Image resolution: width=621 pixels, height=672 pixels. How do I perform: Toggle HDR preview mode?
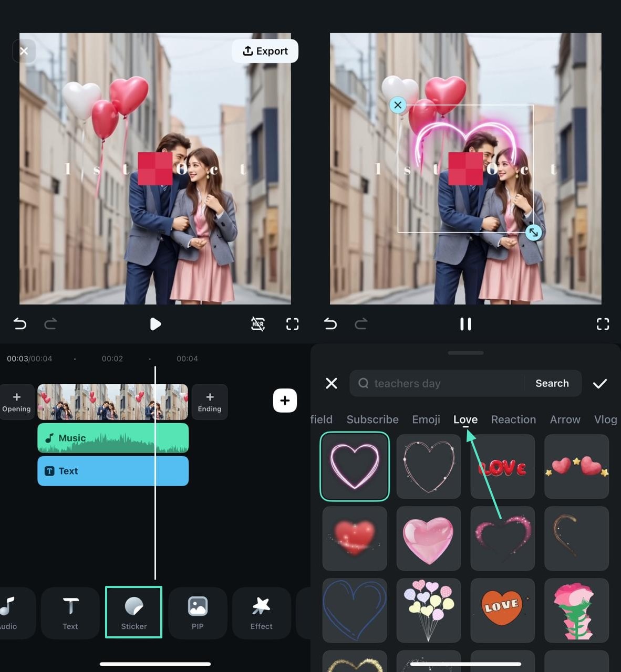point(257,324)
